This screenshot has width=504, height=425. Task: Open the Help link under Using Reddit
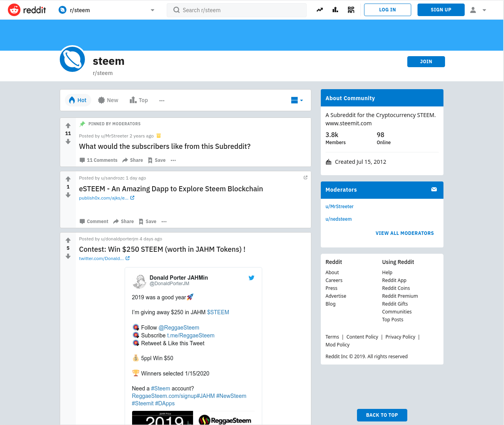tap(387, 273)
